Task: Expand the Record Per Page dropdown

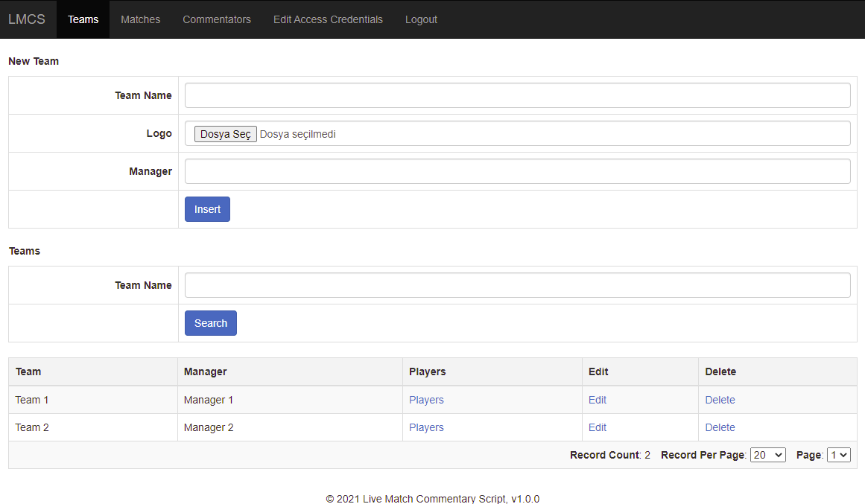Action: tap(767, 455)
